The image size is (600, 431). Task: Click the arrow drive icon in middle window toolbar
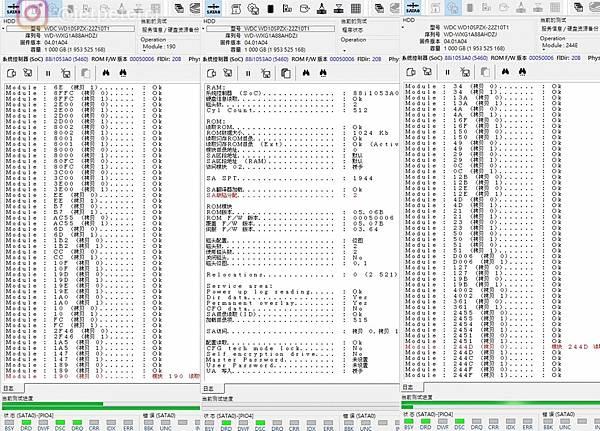click(305, 8)
